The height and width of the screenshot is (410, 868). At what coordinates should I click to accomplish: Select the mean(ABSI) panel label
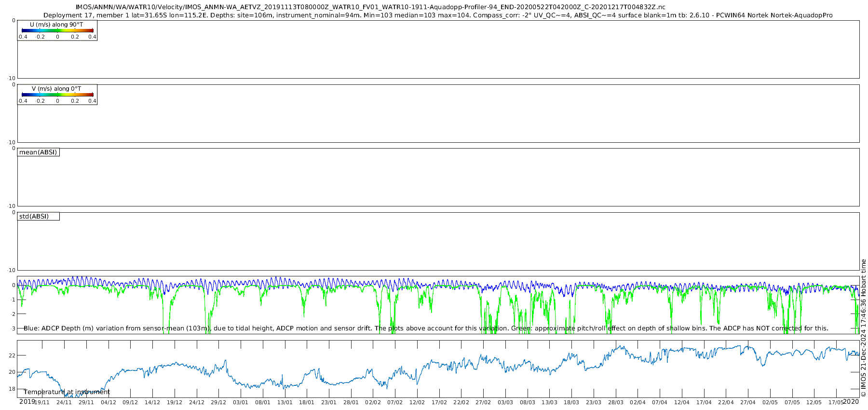tap(38, 152)
